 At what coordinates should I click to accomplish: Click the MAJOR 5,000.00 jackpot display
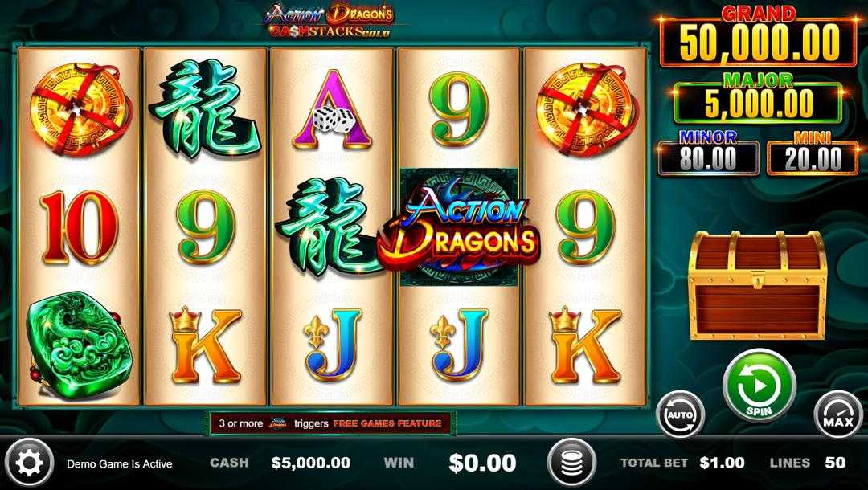[x=759, y=99]
